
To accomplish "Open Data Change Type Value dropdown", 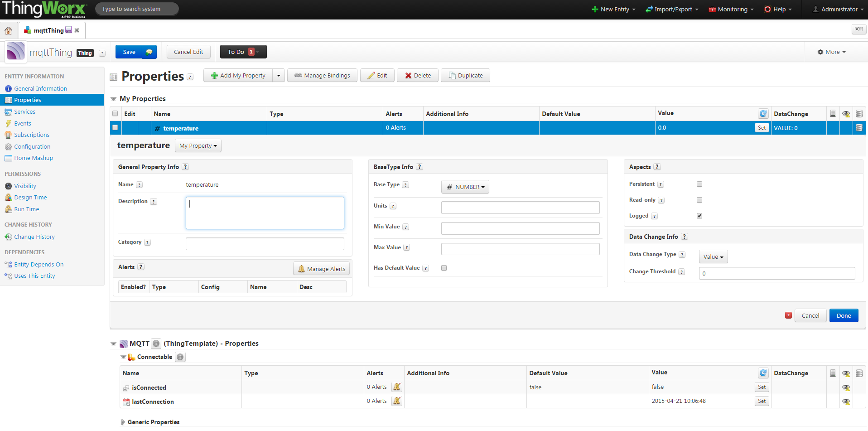I will coord(714,257).
